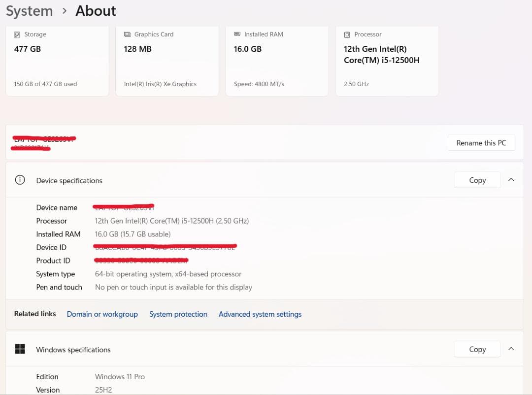
Task: Click the Storage disk icon
Action: click(x=17, y=34)
